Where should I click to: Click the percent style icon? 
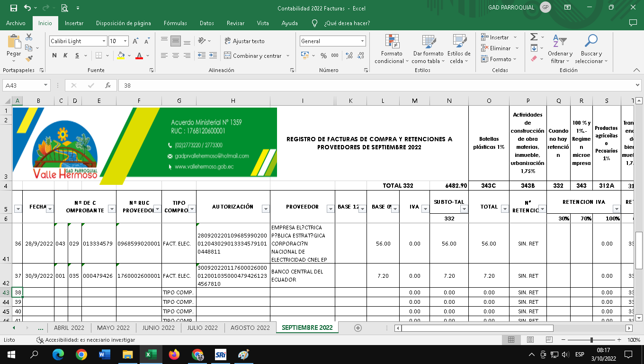(x=323, y=55)
